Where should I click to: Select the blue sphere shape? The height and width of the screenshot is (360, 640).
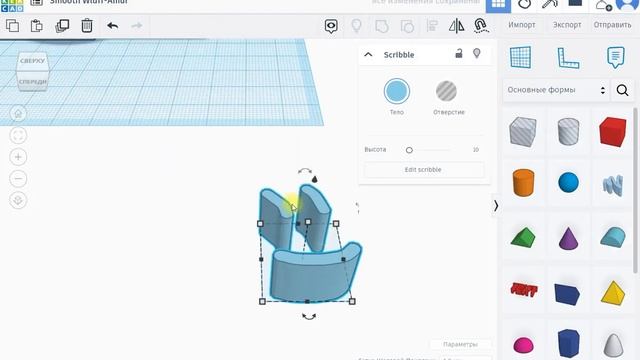tap(568, 182)
